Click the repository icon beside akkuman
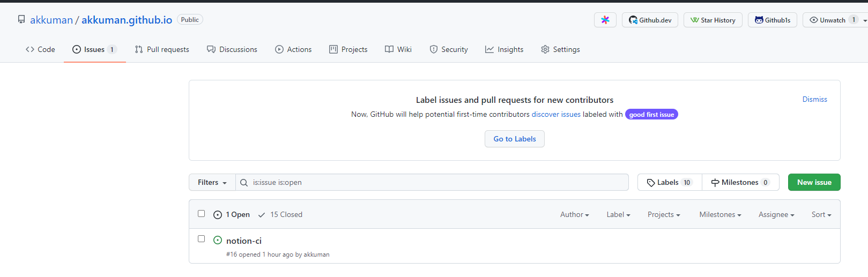This screenshot has width=868, height=277. 21,20
